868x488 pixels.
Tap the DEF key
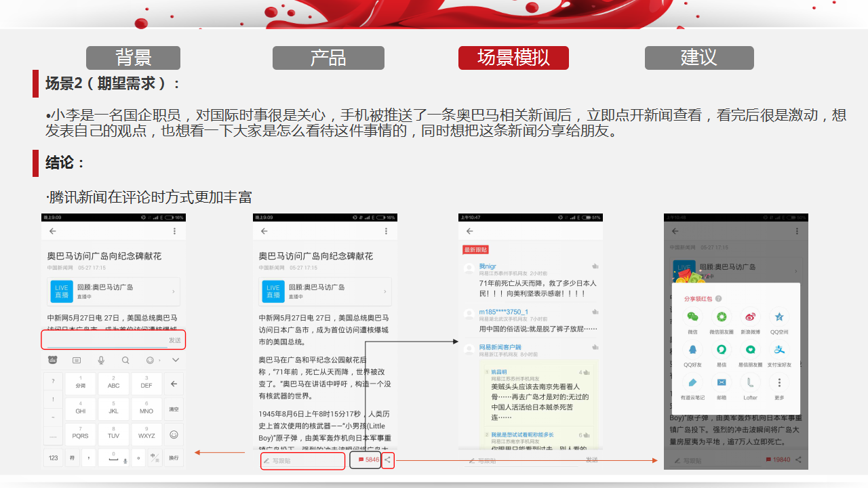(x=146, y=384)
